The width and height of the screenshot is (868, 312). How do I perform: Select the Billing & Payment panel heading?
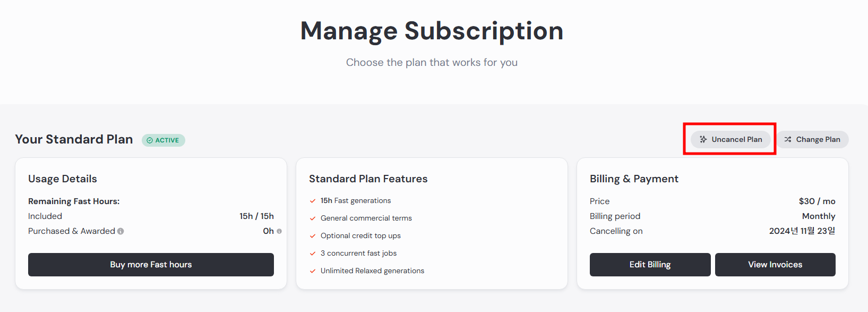coord(634,179)
